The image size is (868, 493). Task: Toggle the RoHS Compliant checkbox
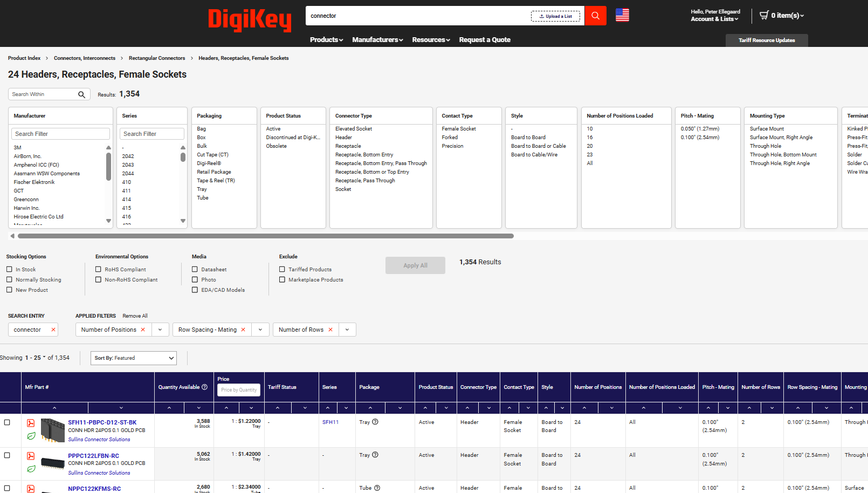coord(99,269)
